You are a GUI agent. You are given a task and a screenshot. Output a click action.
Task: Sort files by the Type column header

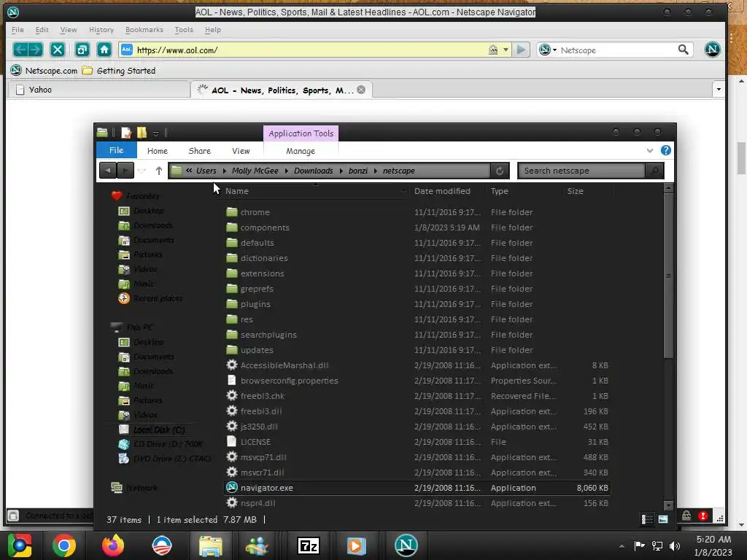(x=524, y=191)
